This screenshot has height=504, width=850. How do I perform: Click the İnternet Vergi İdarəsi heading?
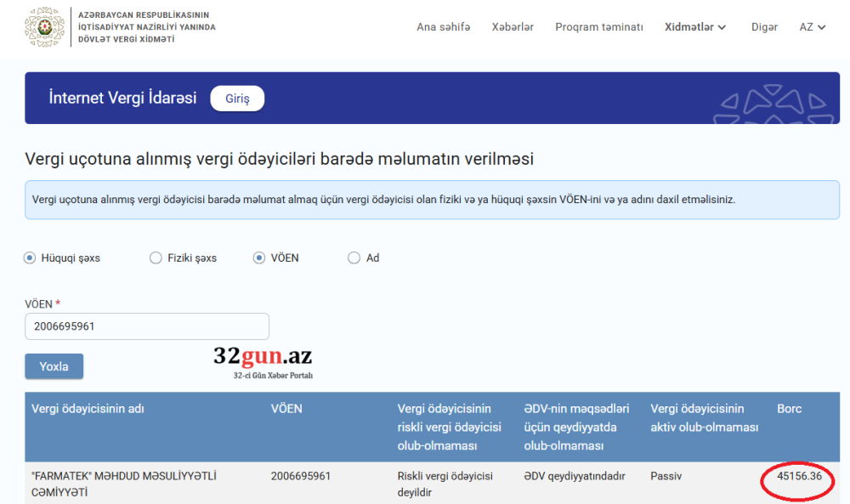124,98
